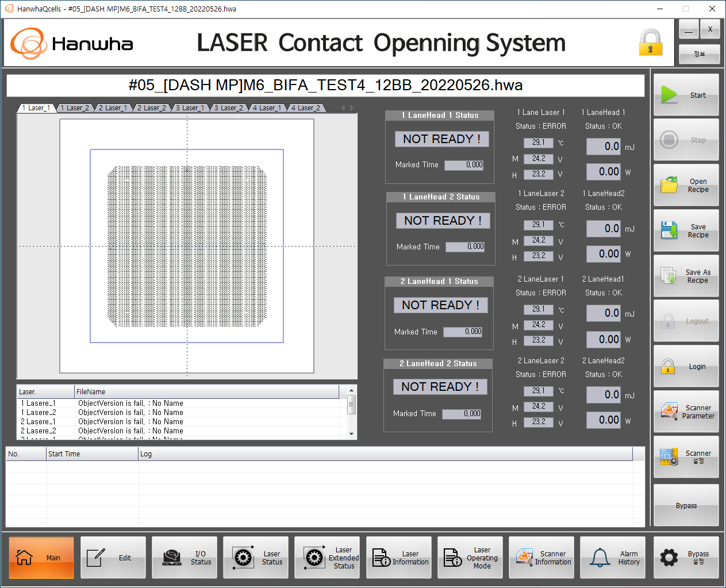Image resolution: width=726 pixels, height=588 pixels.
Task: Open Laser Status gear icon
Action: click(x=243, y=558)
